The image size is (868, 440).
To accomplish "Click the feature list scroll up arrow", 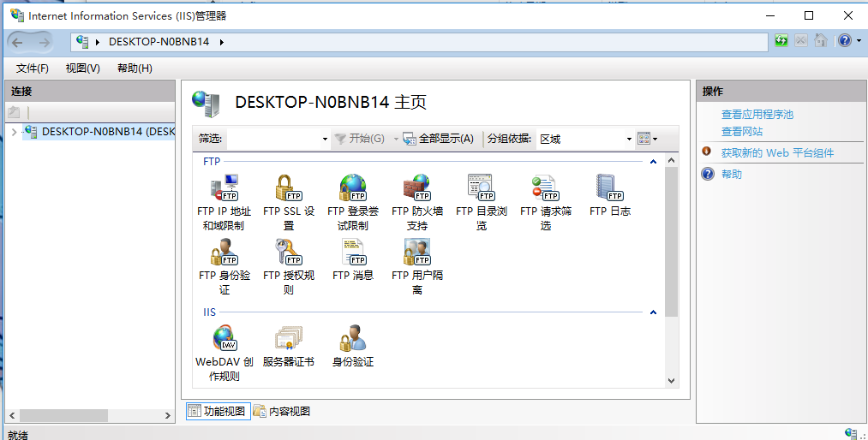I will (x=671, y=161).
